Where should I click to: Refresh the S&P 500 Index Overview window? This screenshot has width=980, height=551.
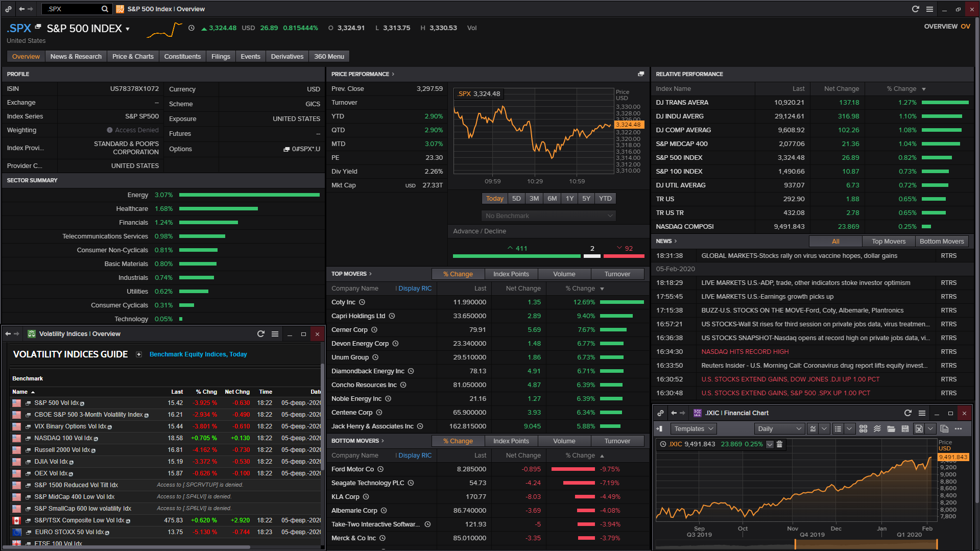(915, 9)
